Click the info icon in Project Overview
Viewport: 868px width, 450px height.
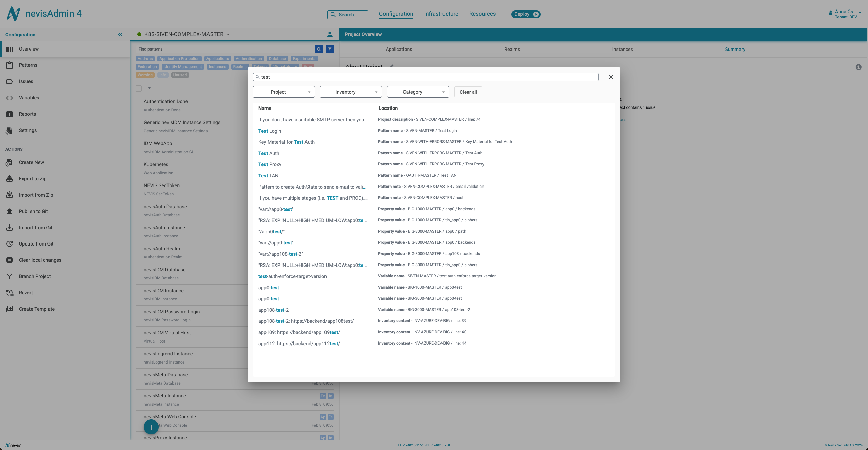(x=859, y=67)
